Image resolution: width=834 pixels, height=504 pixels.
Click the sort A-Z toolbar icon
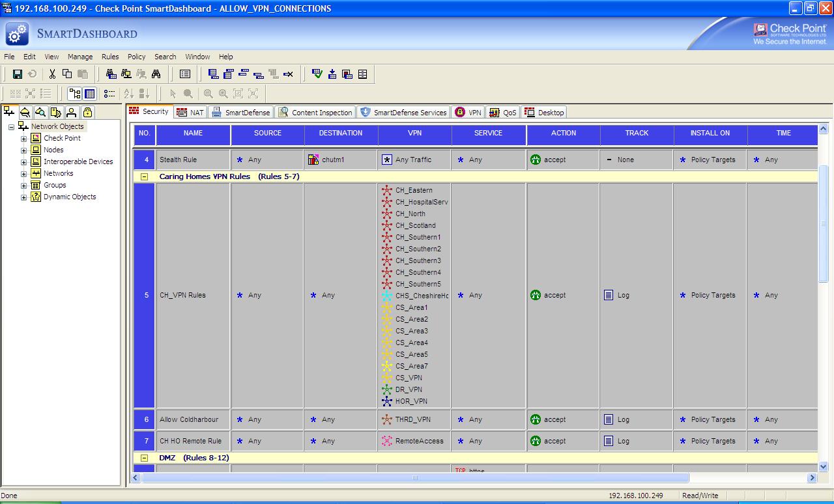(129, 94)
